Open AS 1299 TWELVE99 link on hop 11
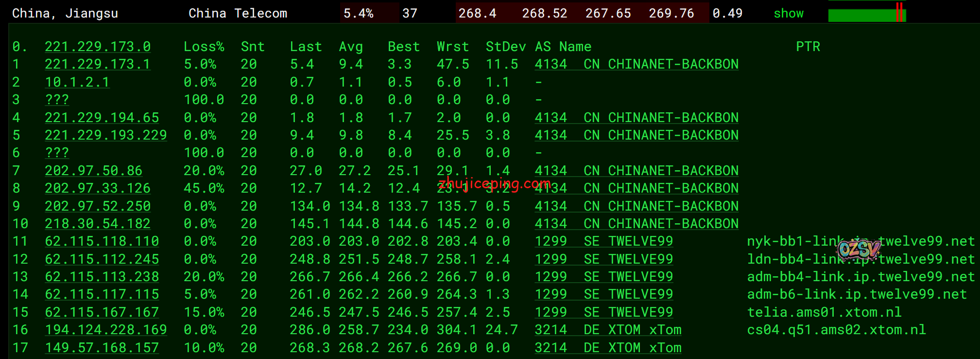 pyautogui.click(x=603, y=241)
